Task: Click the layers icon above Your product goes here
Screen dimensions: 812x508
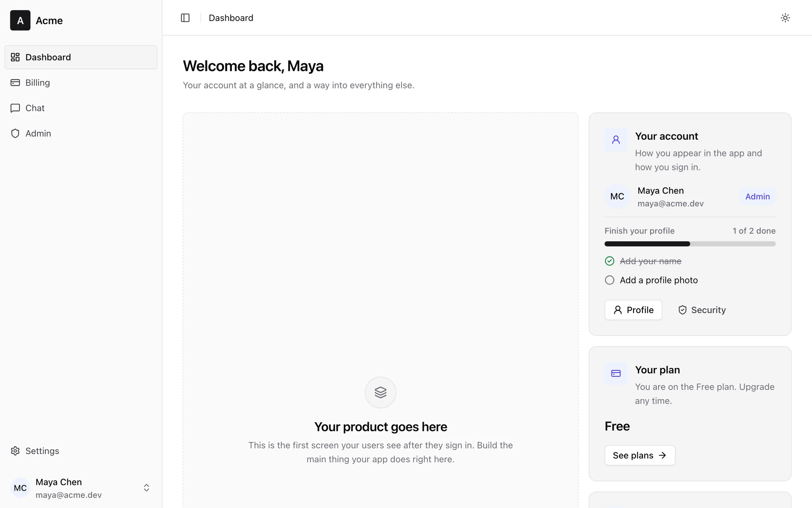Action: point(381,393)
